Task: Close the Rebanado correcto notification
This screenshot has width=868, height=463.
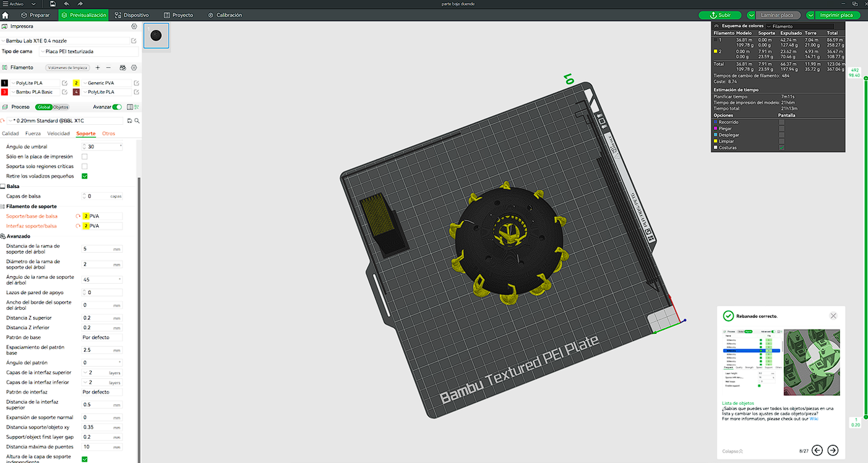Action: (833, 316)
